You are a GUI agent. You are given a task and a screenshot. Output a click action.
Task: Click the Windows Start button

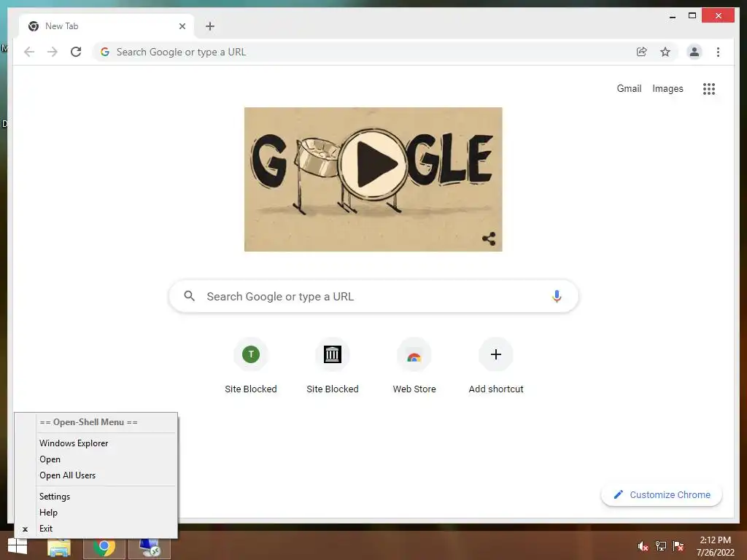(18, 546)
